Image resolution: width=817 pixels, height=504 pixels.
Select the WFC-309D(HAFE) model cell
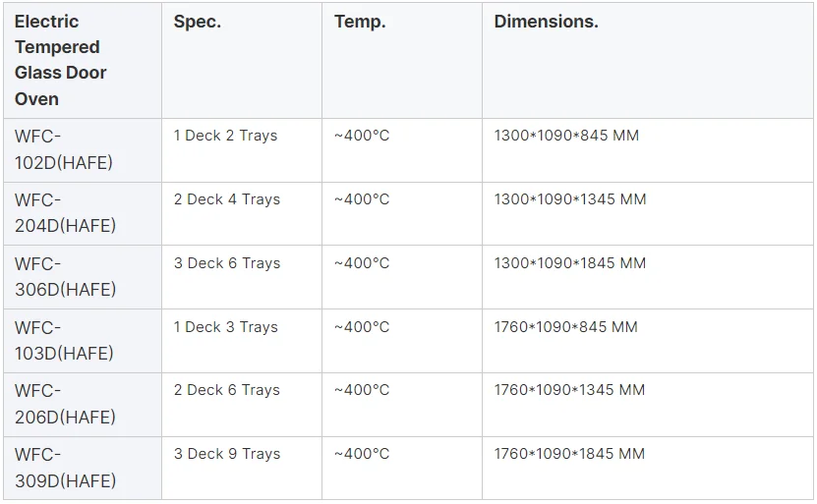tap(65, 468)
